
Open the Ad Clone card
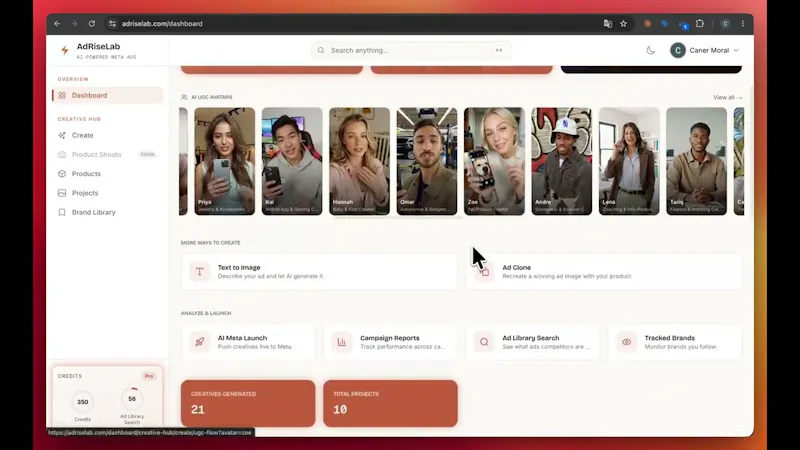(604, 271)
